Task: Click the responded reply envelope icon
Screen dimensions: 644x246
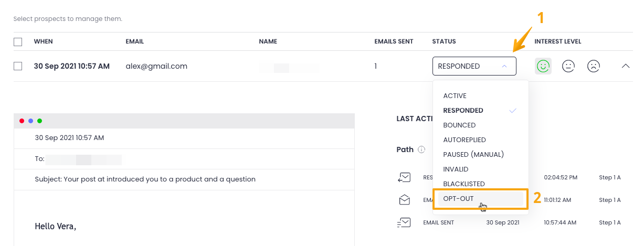Action: [x=404, y=177]
